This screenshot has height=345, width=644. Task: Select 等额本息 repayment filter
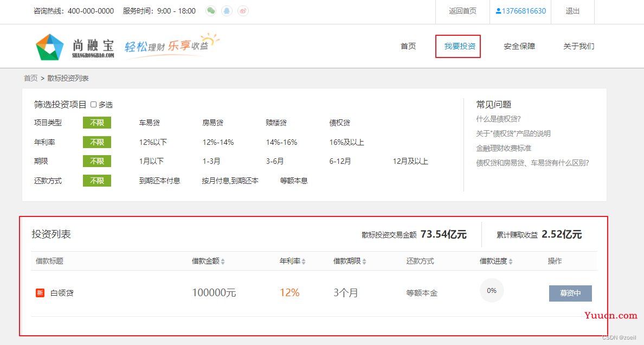294,181
